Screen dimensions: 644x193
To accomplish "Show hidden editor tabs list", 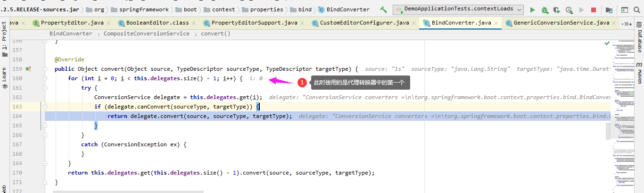I will [627, 23].
